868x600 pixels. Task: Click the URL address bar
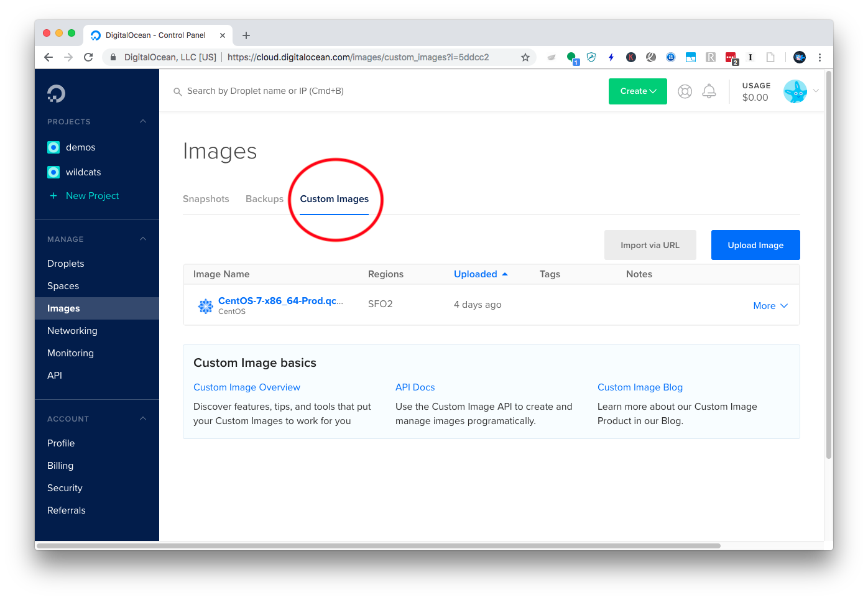(320, 57)
